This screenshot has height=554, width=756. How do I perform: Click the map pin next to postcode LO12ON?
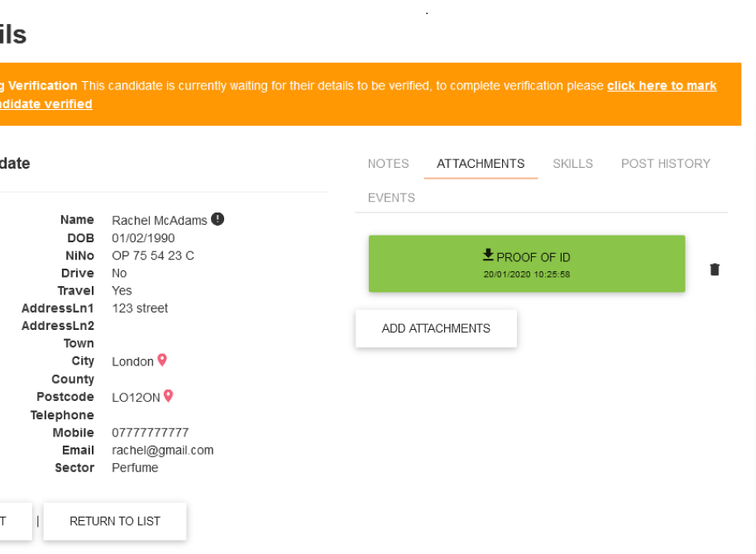pyautogui.click(x=168, y=396)
